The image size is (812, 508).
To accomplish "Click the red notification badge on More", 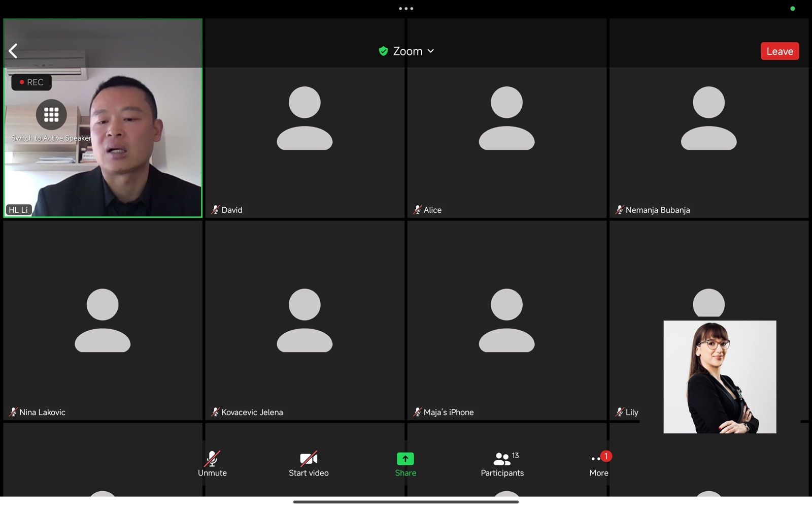I will coord(605,456).
